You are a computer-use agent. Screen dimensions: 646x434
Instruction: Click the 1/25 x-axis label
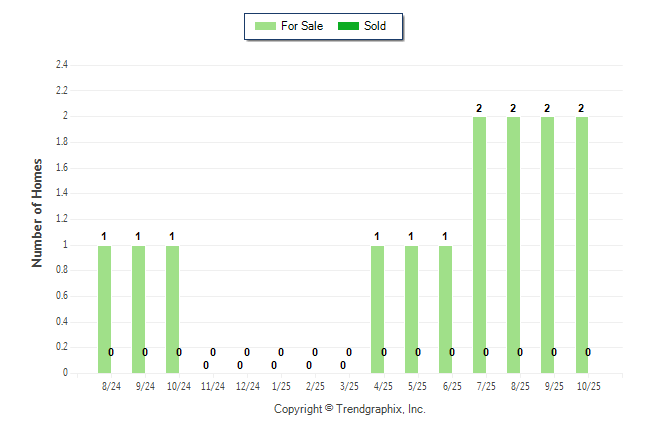pyautogui.click(x=281, y=386)
